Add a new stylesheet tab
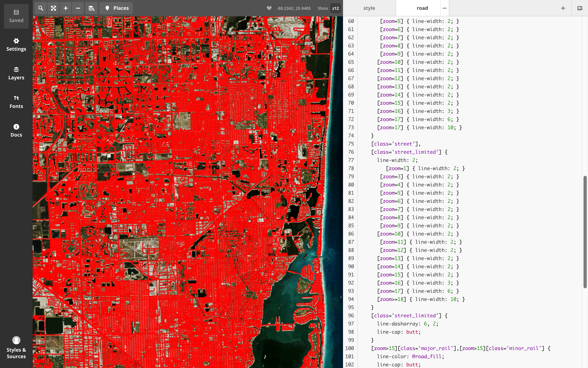Screen dimensions: 588x368 point(563,8)
